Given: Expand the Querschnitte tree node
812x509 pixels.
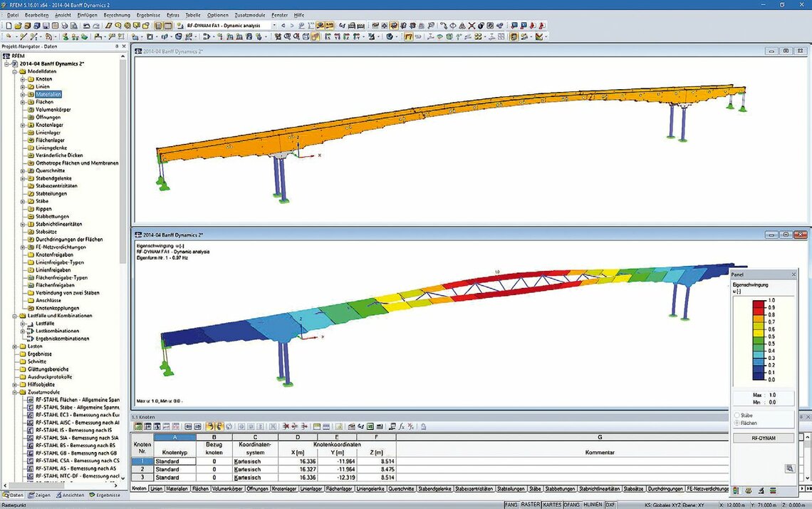Looking at the screenshot, I should [x=23, y=171].
